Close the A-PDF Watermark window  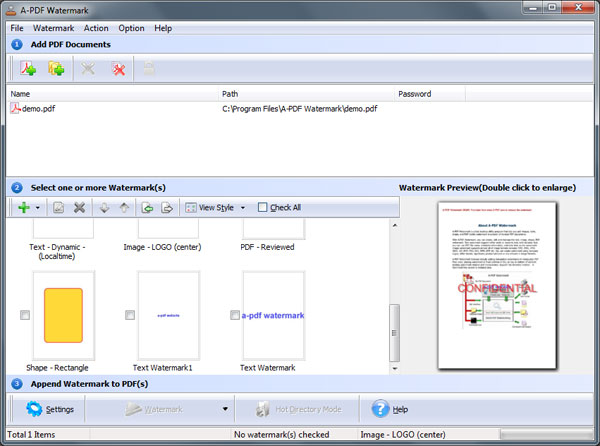[x=579, y=7]
